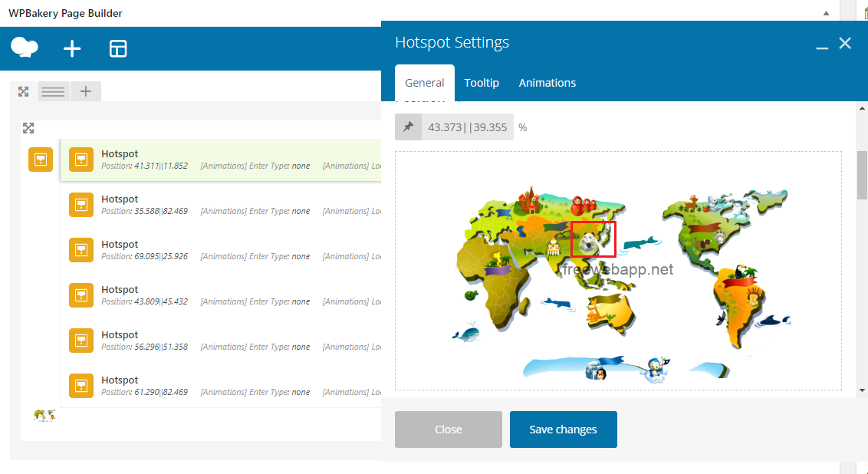This screenshot has width=868, height=474.
Task: Click the settings scrollbar up arrow
Action: (862, 108)
